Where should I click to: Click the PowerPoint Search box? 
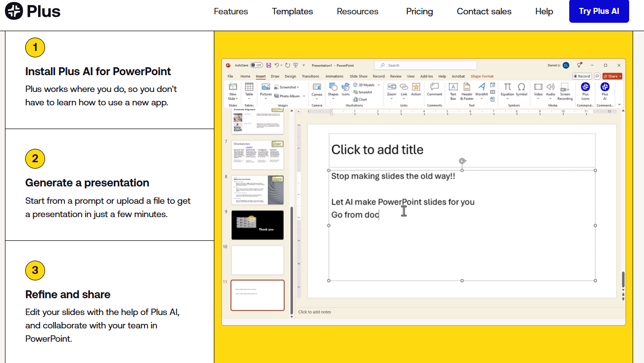tap(426, 65)
